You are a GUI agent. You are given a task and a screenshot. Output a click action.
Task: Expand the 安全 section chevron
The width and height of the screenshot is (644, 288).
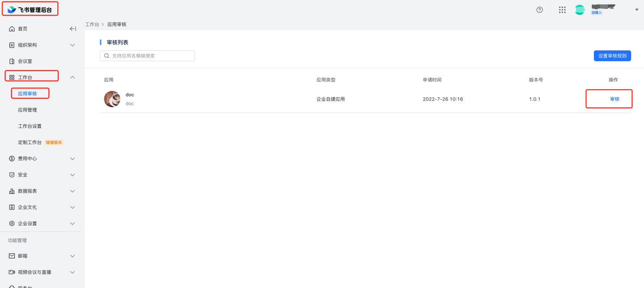click(72, 175)
